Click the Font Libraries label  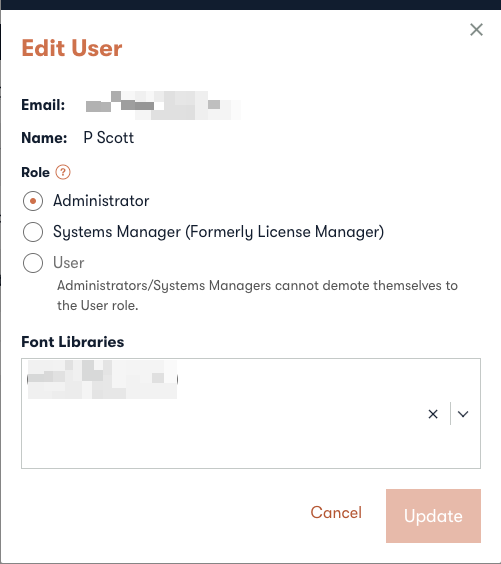[73, 342]
